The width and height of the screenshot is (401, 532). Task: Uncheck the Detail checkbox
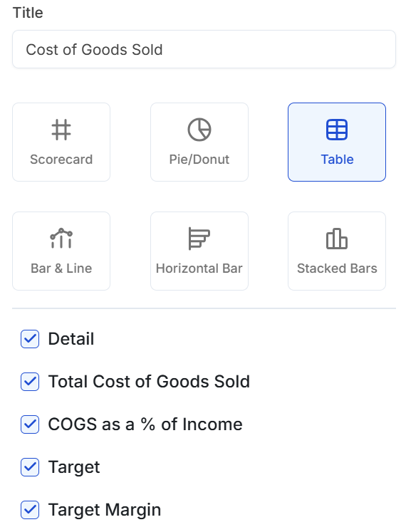pos(30,339)
